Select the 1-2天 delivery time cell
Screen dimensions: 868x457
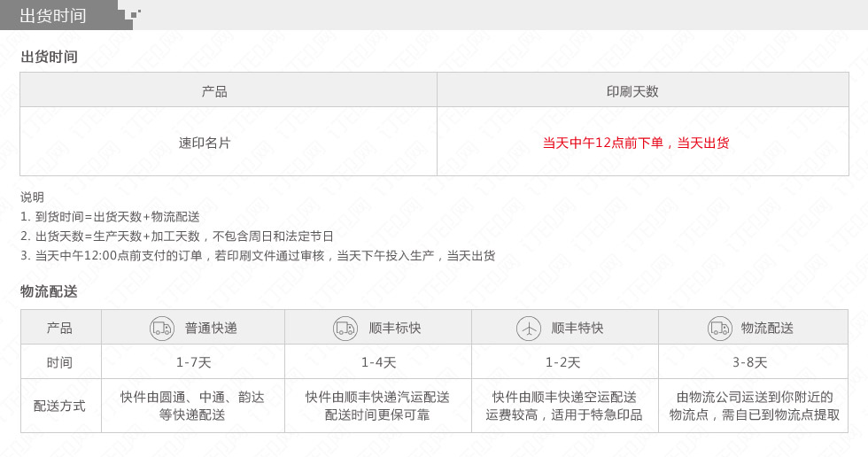[x=565, y=362]
